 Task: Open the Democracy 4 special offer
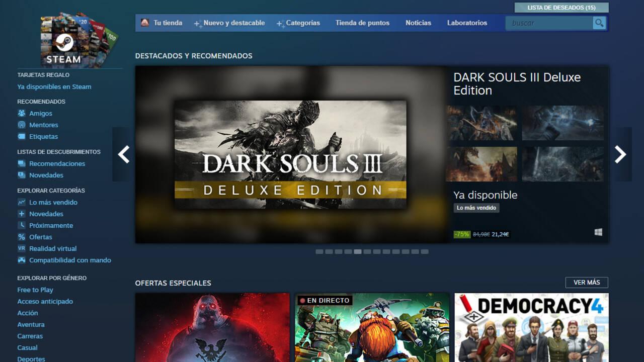tap(531, 327)
